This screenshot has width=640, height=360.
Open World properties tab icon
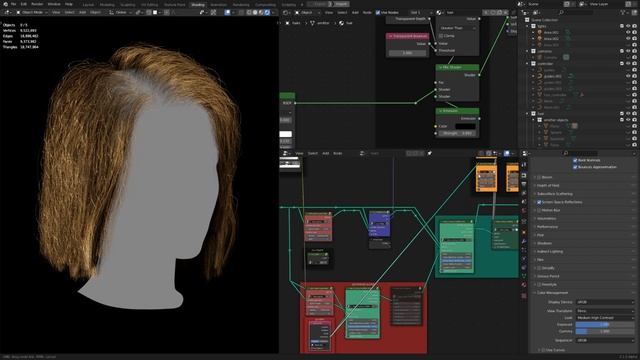pyautogui.click(x=524, y=211)
